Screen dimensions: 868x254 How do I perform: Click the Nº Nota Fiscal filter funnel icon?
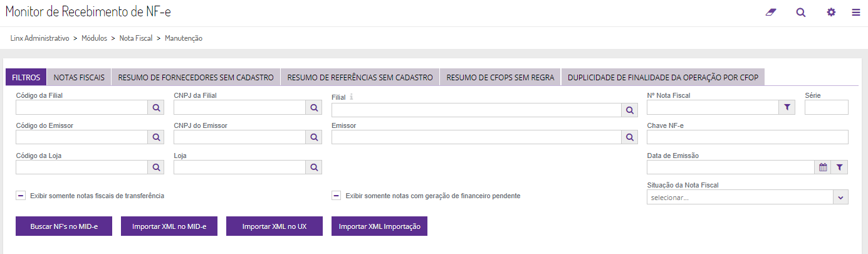787,108
